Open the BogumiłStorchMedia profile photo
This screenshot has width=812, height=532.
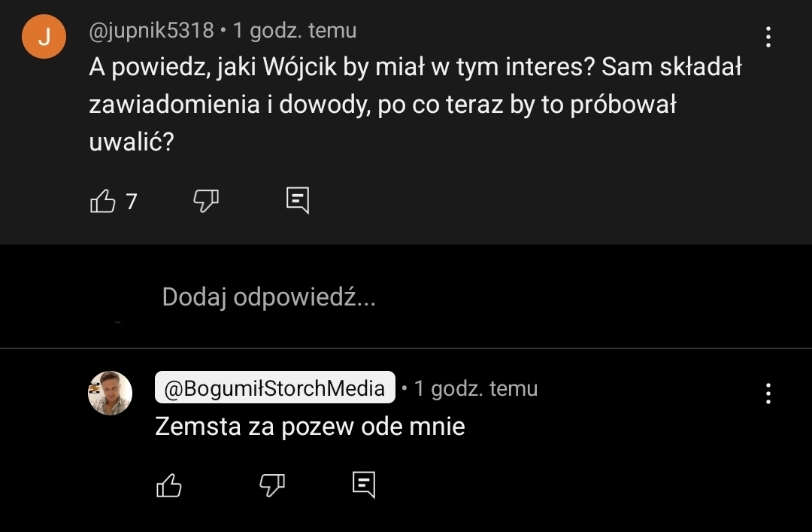[110, 393]
